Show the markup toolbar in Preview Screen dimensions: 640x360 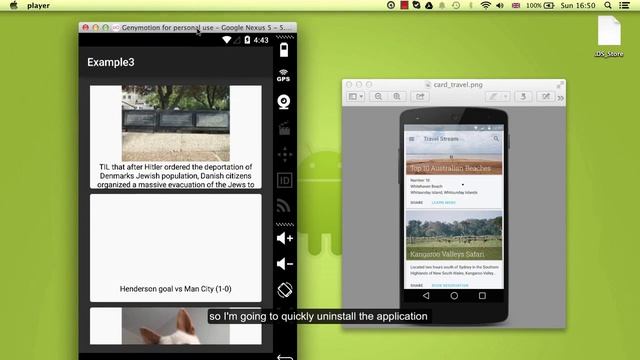click(546, 97)
